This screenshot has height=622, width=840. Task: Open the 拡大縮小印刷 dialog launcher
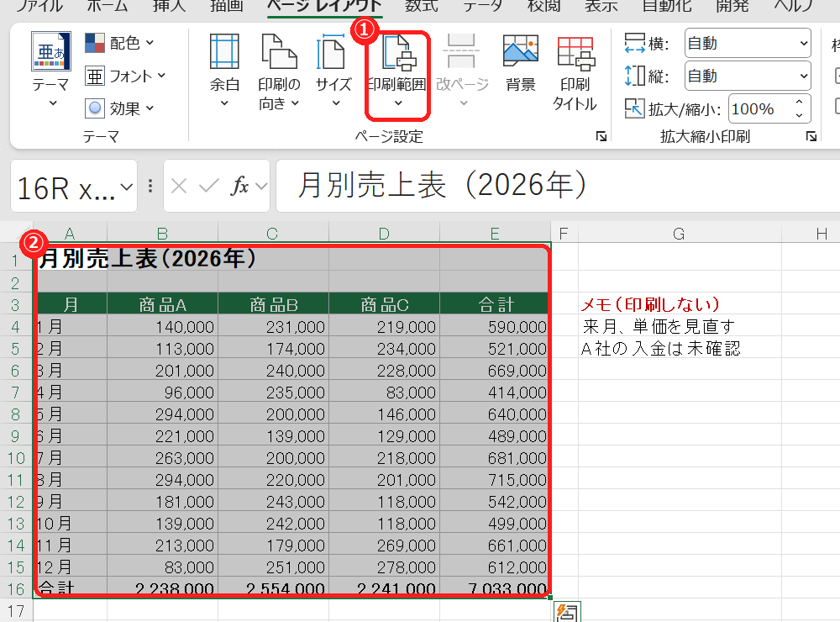coord(811,137)
